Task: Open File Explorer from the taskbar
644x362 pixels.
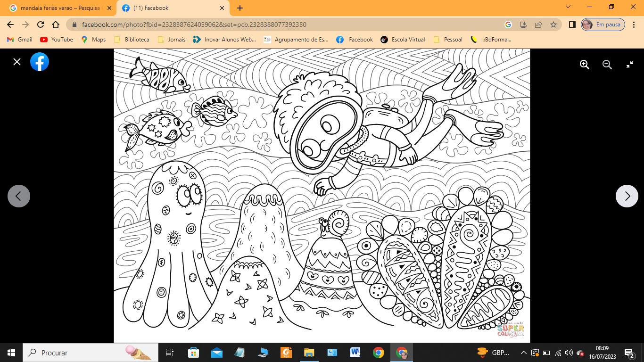Action: click(x=309, y=353)
